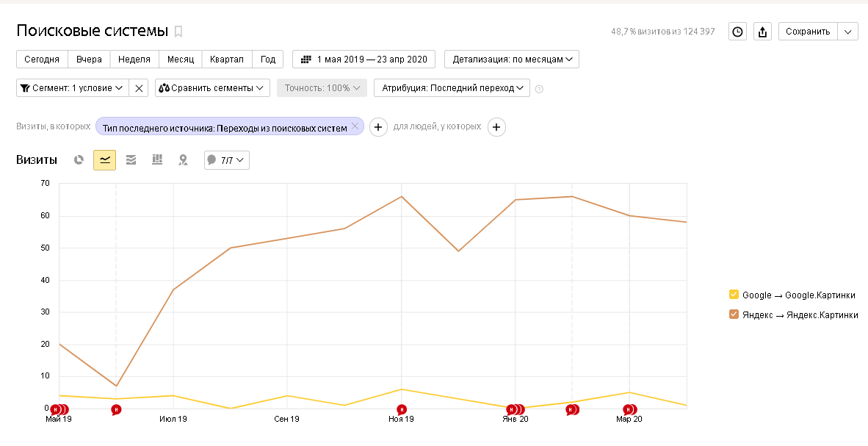The width and height of the screenshot is (868, 446).
Task: Click the export/share upload icon
Action: tap(762, 32)
